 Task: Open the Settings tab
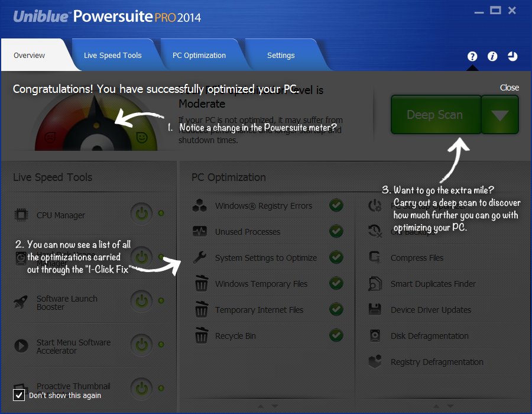click(281, 56)
